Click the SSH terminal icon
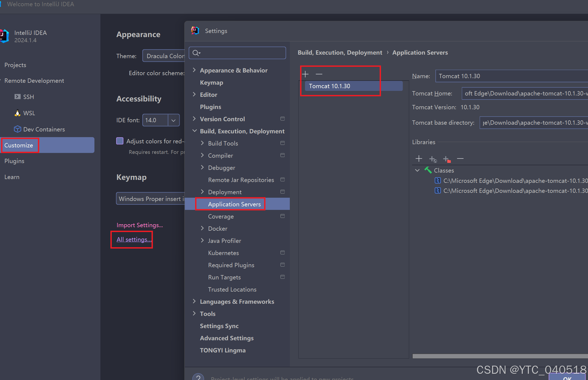 click(18, 97)
